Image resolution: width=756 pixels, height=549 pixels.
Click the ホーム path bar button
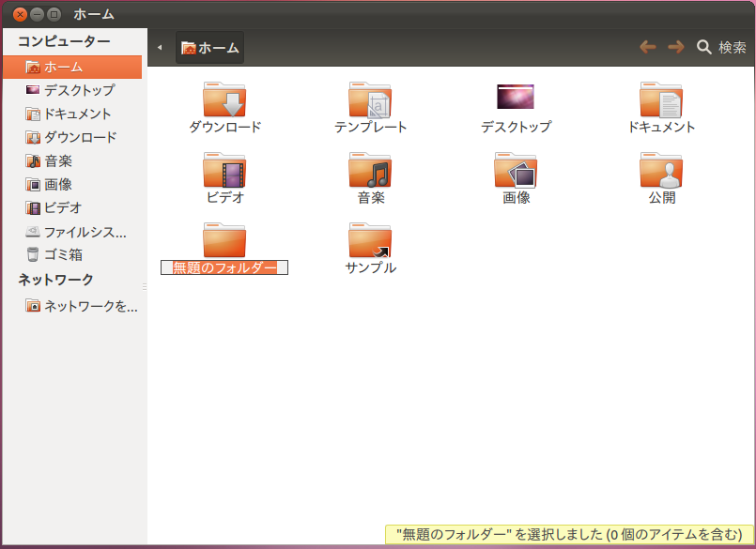tap(209, 47)
